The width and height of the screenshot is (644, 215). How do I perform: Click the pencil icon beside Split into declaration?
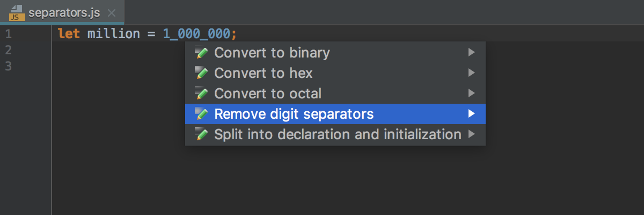tap(202, 134)
